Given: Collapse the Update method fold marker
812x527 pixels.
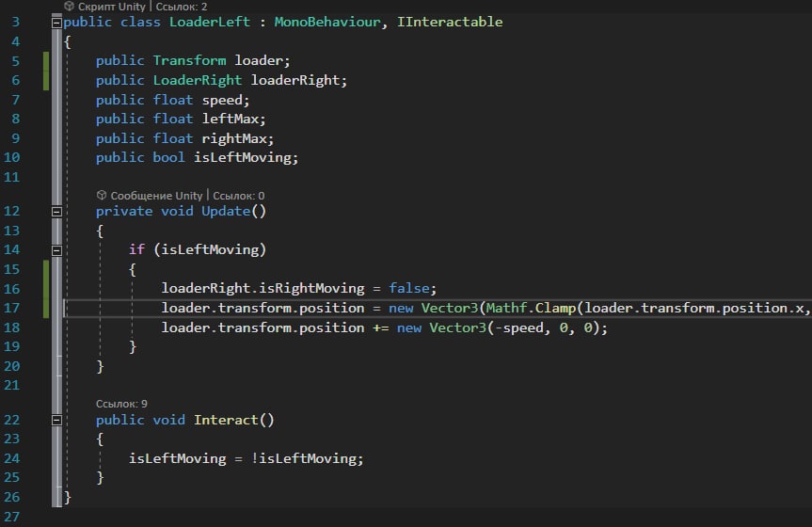Looking at the screenshot, I should coord(57,212).
